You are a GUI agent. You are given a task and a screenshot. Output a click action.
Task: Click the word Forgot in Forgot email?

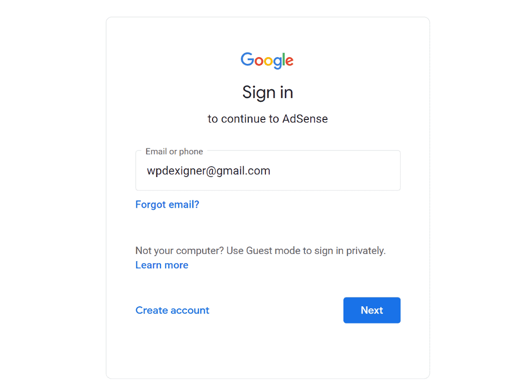pos(151,205)
